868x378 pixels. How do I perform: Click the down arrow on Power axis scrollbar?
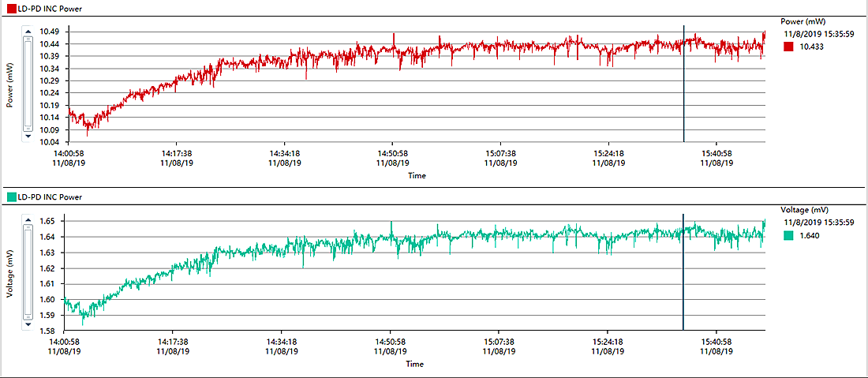pos(28,135)
